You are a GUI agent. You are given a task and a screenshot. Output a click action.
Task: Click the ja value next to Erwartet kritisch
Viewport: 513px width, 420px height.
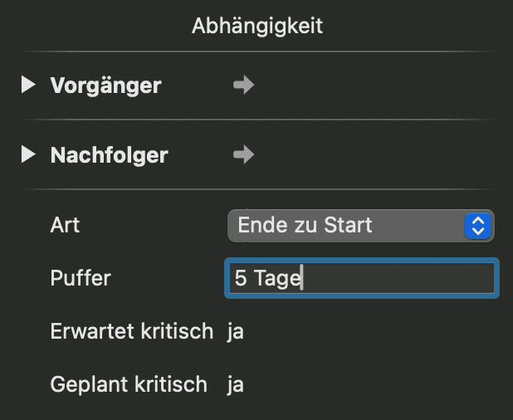tap(235, 332)
